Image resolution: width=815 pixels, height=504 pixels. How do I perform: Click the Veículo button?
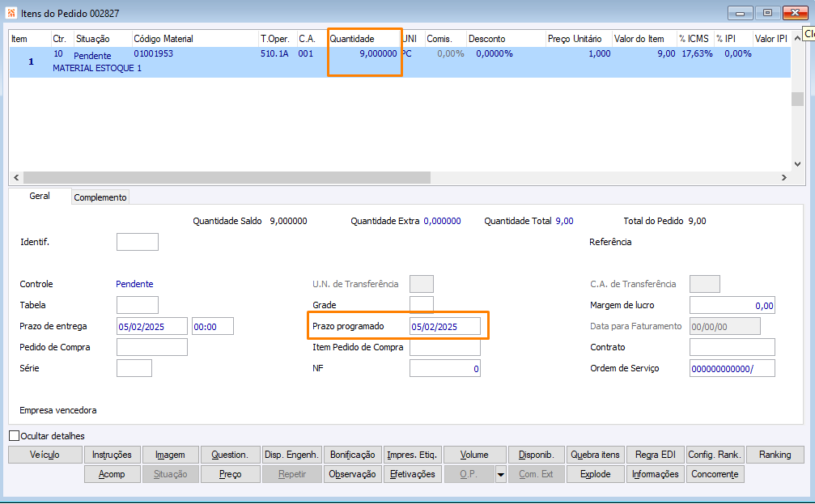coord(45,455)
